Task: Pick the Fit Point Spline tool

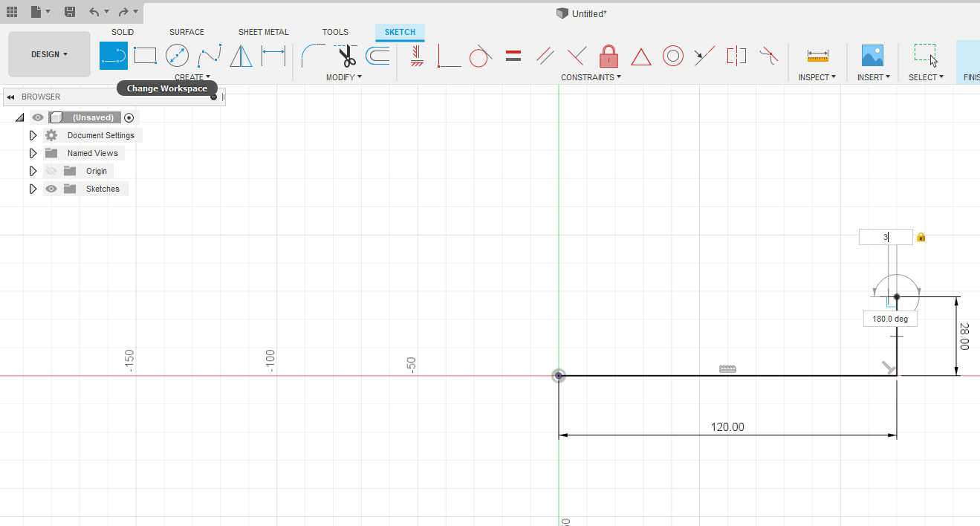Action: pyautogui.click(x=209, y=56)
